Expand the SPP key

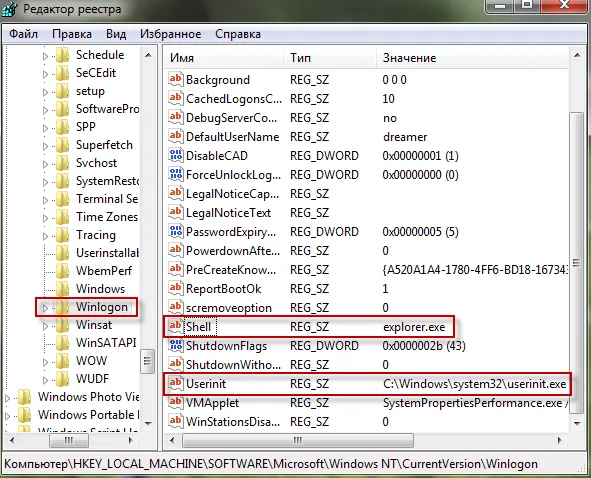pos(45,128)
